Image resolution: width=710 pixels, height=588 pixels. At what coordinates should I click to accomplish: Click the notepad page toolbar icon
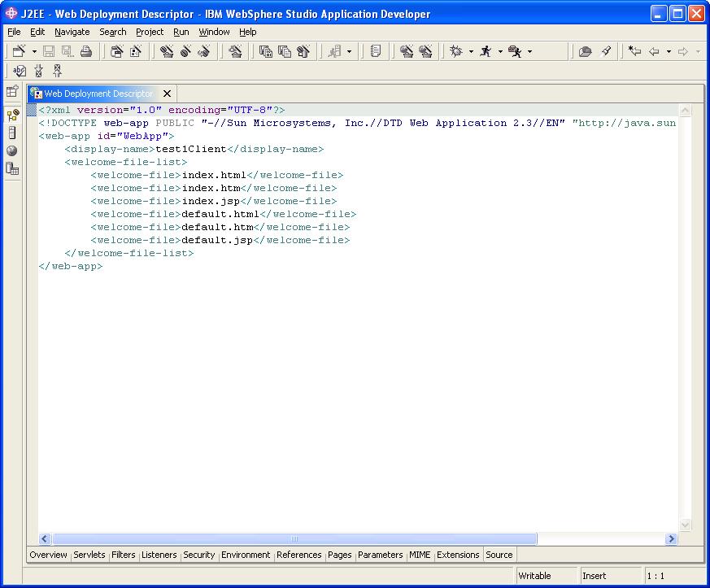[376, 51]
